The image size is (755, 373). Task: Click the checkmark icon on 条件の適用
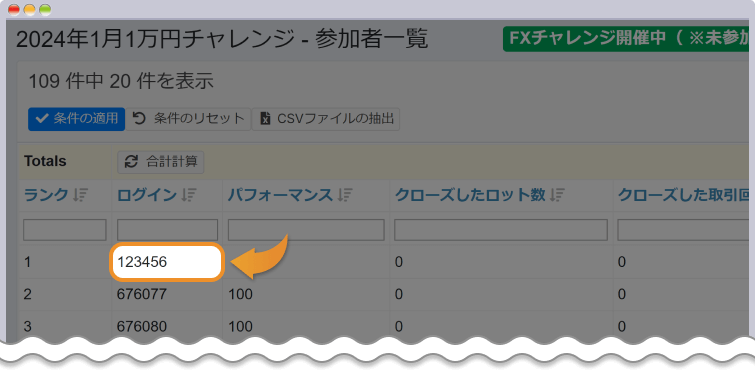tap(42, 119)
